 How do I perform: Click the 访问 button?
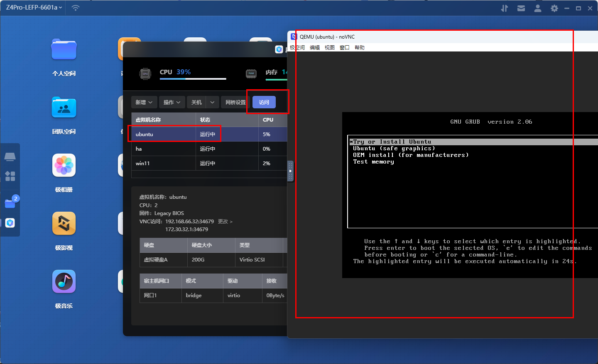tap(264, 102)
